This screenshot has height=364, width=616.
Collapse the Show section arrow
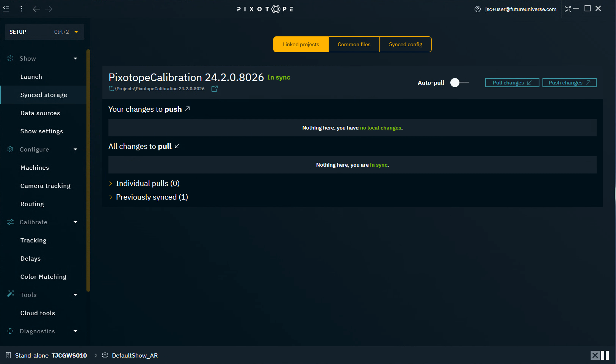point(75,58)
